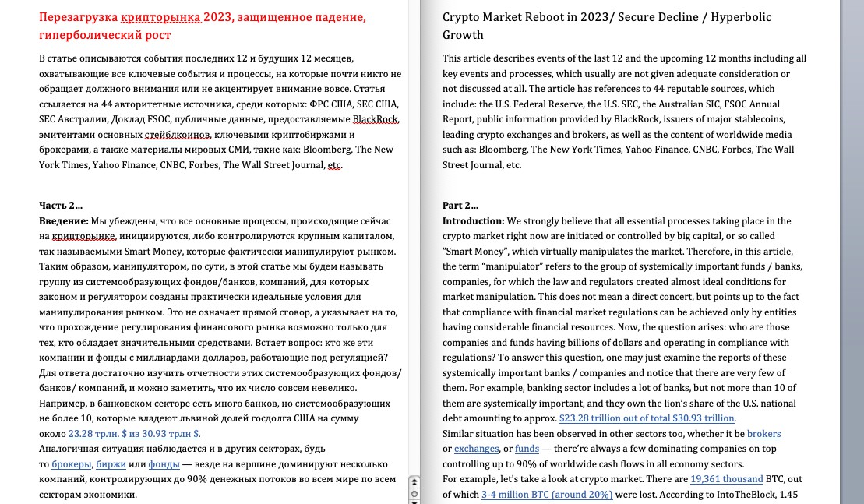Screen dimensions: 864x504
Task: Follow the English 'brokers' hyperlink
Action: click(763, 433)
